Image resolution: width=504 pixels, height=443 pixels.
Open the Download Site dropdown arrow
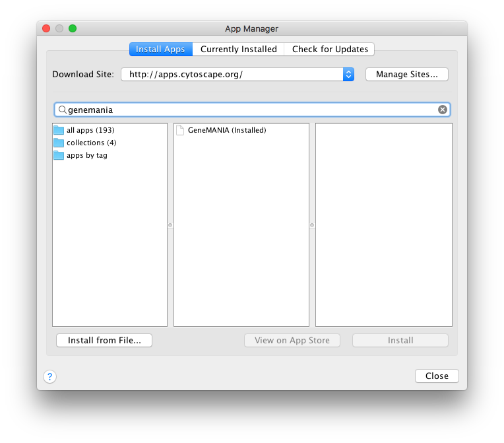[x=348, y=75]
